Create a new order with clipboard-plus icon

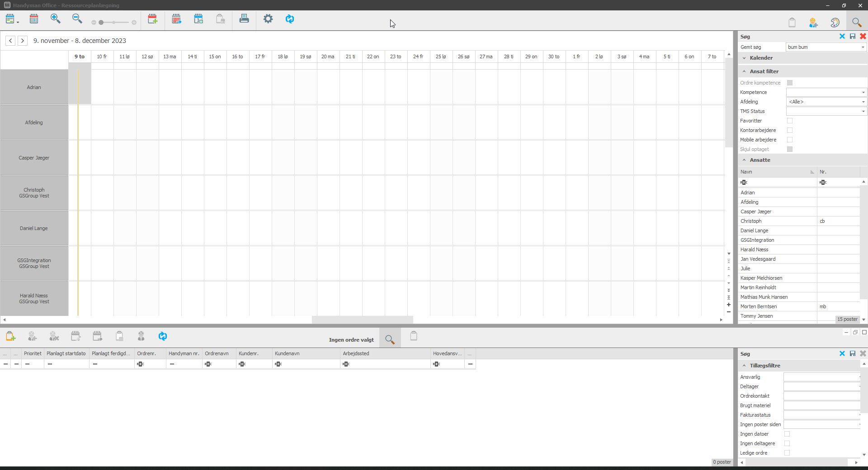click(x=10, y=336)
